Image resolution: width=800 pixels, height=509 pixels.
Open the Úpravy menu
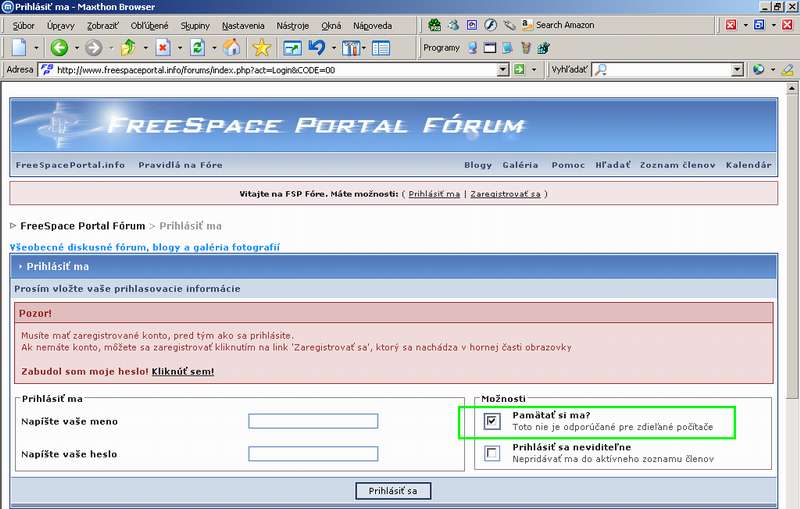(x=61, y=26)
